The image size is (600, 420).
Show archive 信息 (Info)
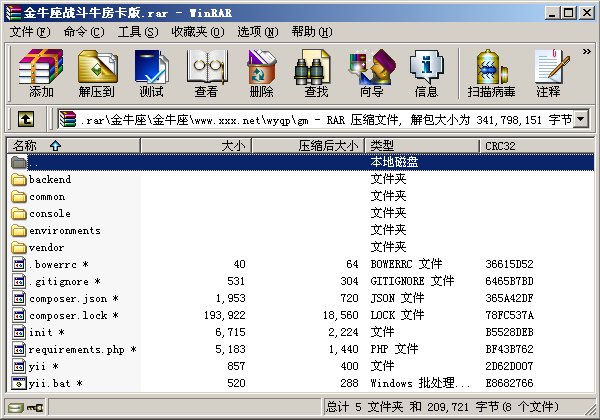tap(426, 74)
